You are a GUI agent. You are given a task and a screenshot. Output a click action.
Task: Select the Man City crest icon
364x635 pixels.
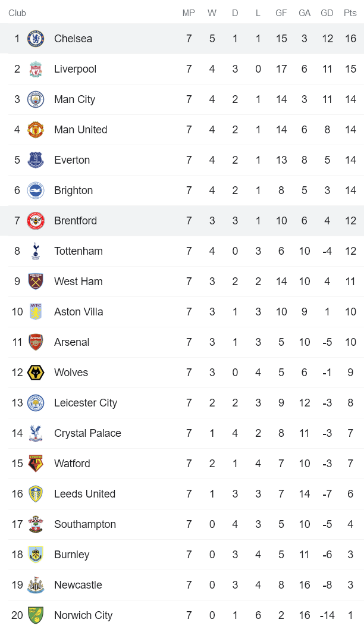pos(36,99)
